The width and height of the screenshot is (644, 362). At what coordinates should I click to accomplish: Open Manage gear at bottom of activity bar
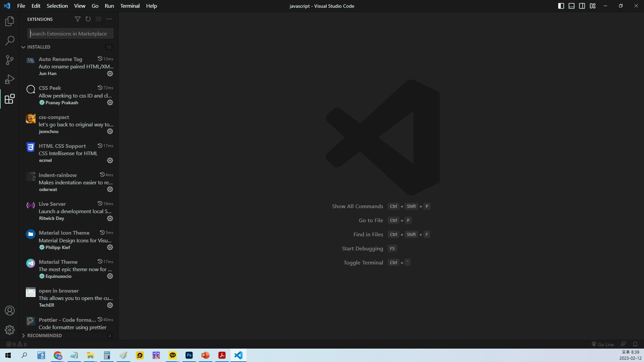pos(10,330)
